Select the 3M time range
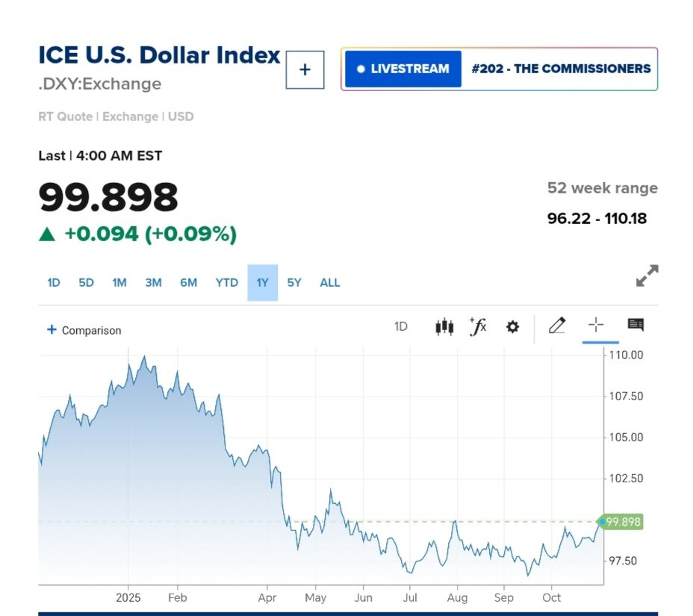The height and width of the screenshot is (616, 693). [153, 282]
